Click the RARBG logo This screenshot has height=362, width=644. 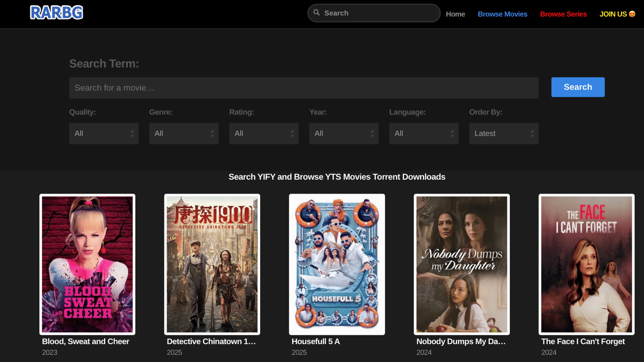coord(56,12)
